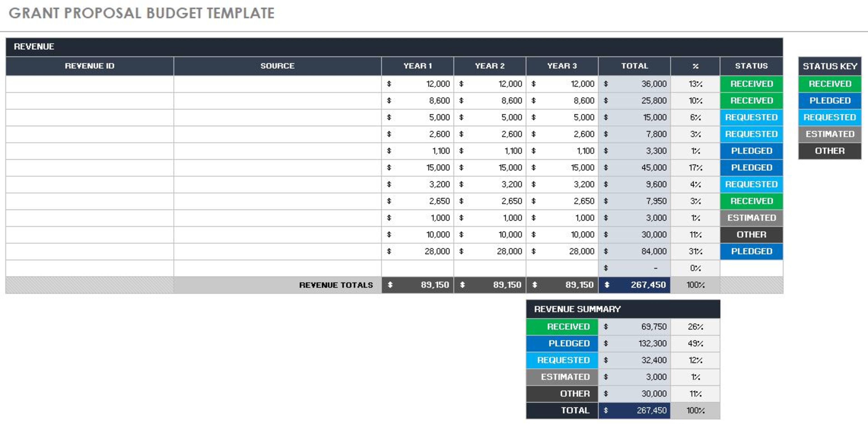
Task: Select the 45,000 total cell
Action: click(x=634, y=168)
